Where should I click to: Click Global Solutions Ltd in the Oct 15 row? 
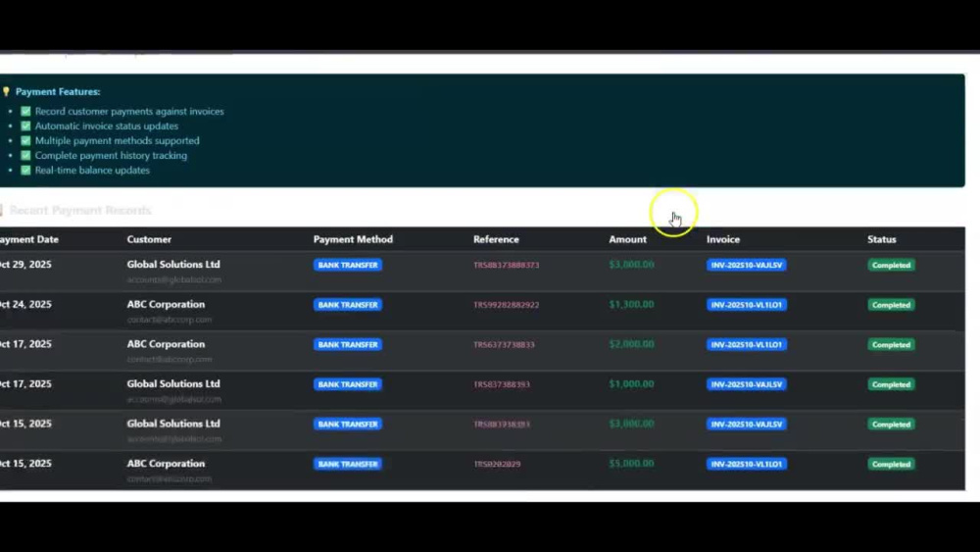pyautogui.click(x=173, y=424)
